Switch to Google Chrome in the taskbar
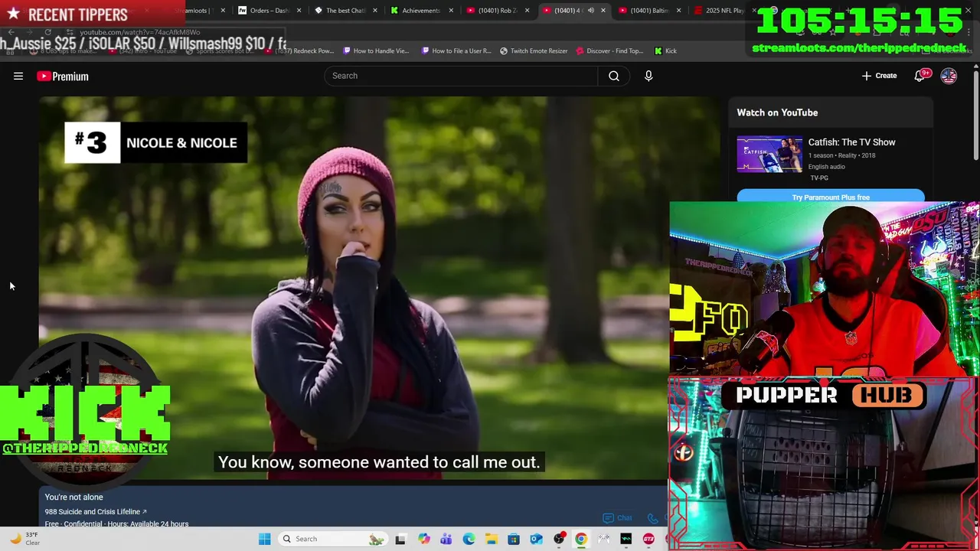Viewport: 980px width, 551px height. click(581, 539)
